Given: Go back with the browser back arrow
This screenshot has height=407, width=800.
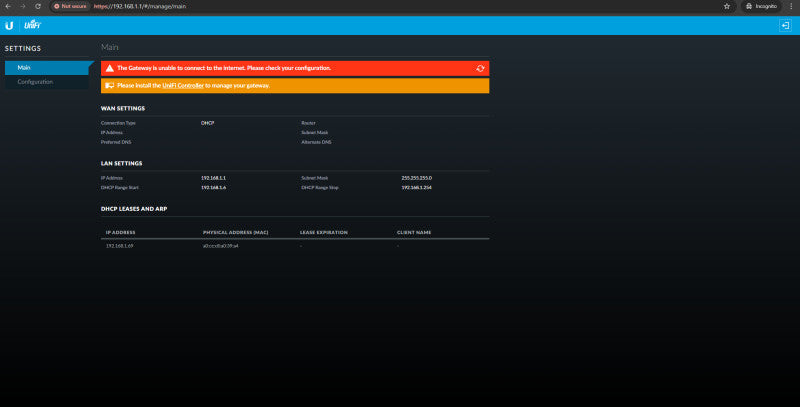Looking at the screenshot, I should [x=8, y=6].
